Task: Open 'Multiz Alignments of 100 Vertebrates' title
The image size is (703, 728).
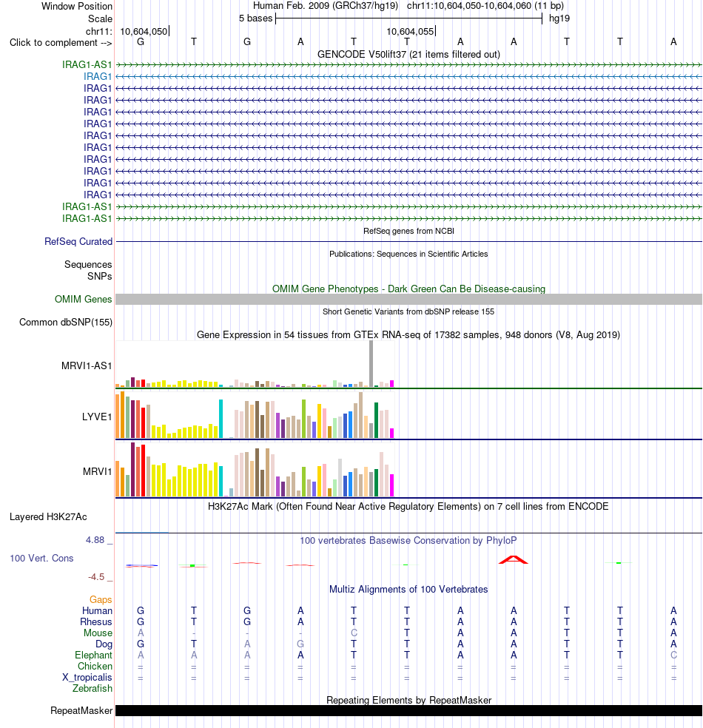Action: coord(408,589)
